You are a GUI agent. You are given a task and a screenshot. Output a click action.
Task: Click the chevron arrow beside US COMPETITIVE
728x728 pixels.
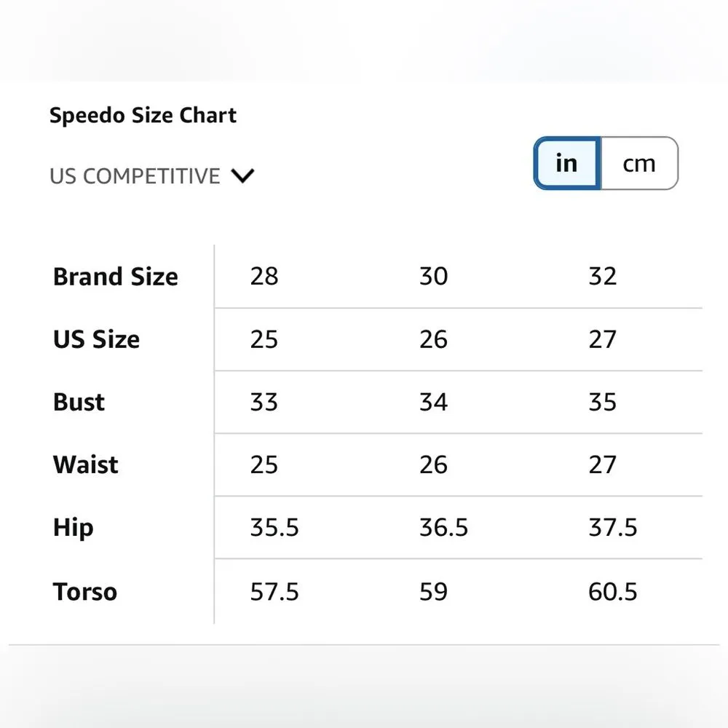click(x=242, y=176)
